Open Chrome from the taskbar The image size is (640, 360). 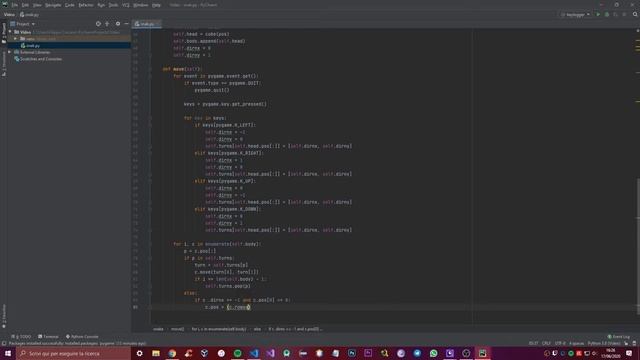pyautogui.click(x=172, y=353)
